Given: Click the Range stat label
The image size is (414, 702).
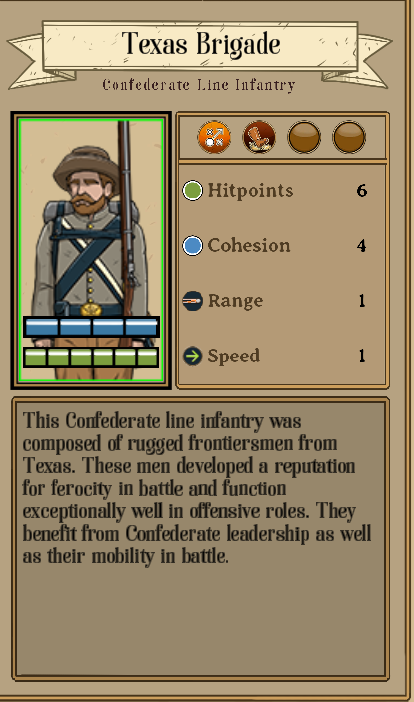Looking at the screenshot, I should [x=235, y=301].
